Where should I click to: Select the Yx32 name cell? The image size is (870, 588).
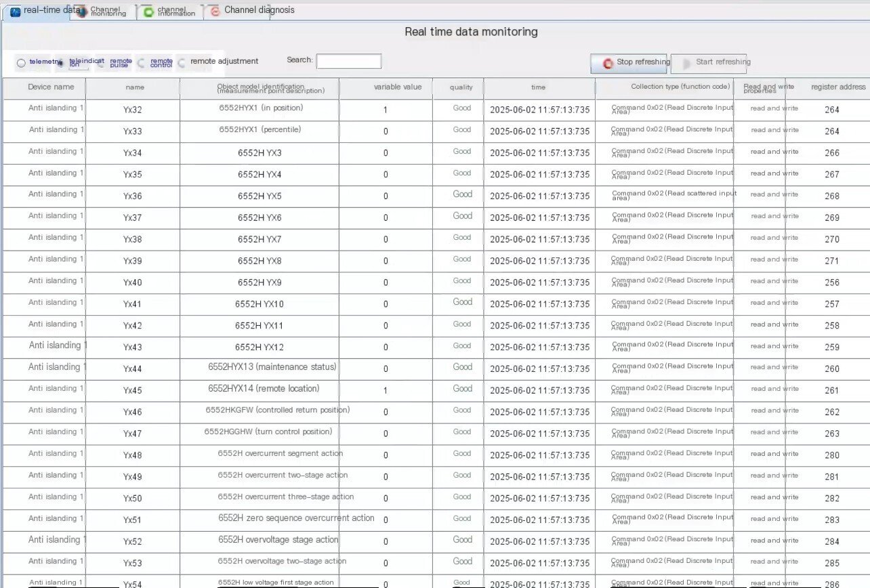pyautogui.click(x=133, y=110)
